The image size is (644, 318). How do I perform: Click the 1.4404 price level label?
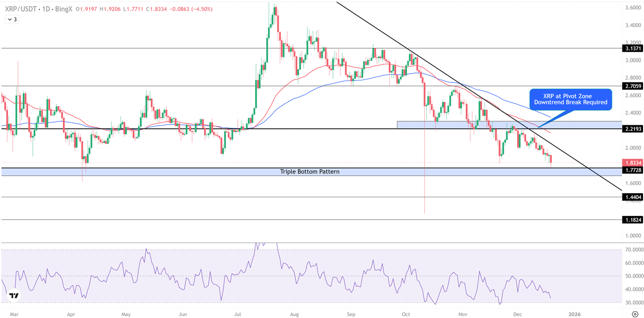pos(632,198)
